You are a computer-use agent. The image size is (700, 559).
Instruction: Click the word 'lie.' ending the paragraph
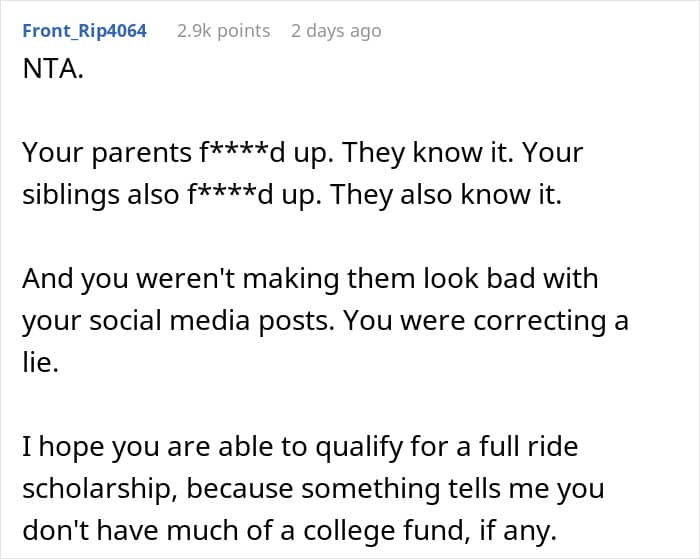(x=41, y=363)
